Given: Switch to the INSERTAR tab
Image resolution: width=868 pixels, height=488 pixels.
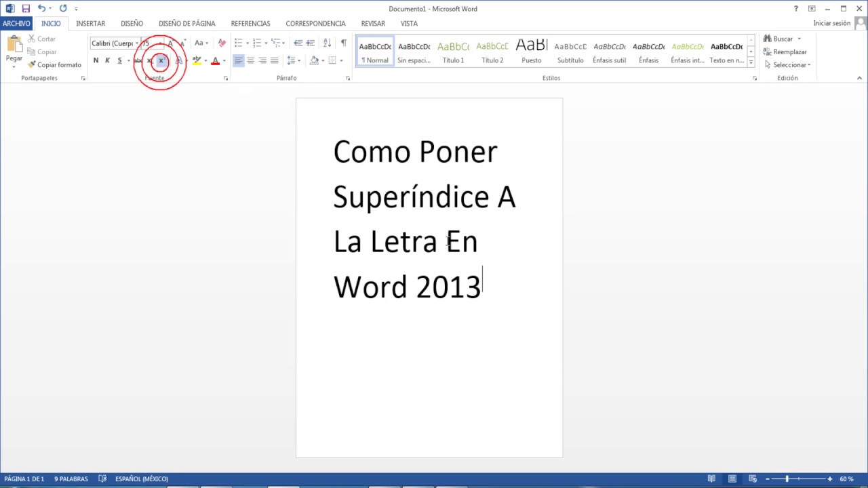Looking at the screenshot, I should pyautogui.click(x=91, y=24).
